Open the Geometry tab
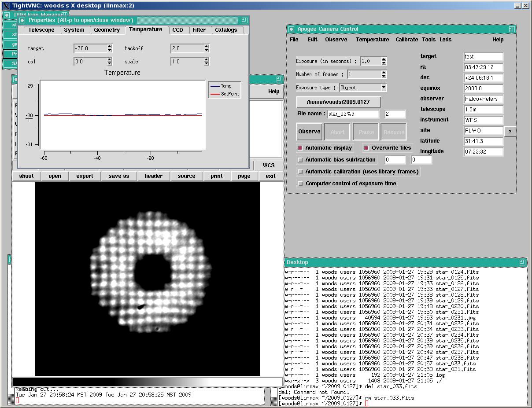The width and height of the screenshot is (532, 408). tap(107, 30)
